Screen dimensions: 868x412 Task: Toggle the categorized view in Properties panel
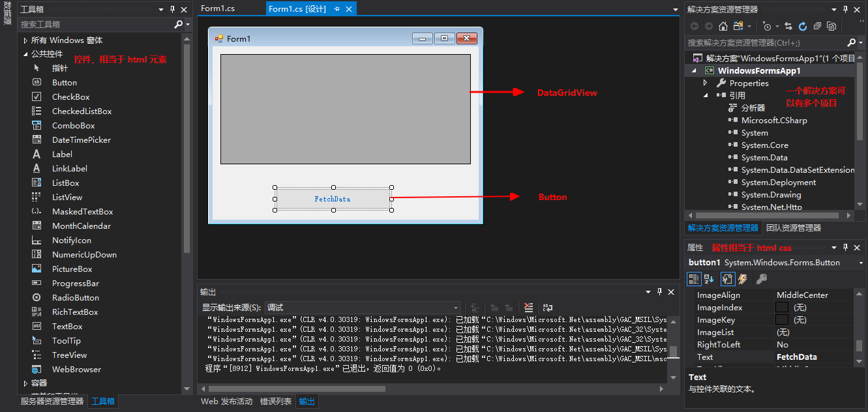[694, 279]
